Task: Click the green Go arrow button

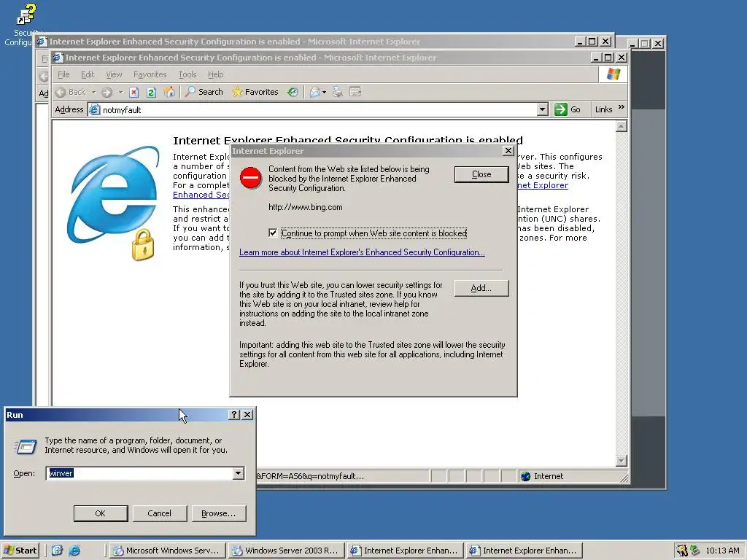Action: (x=561, y=109)
